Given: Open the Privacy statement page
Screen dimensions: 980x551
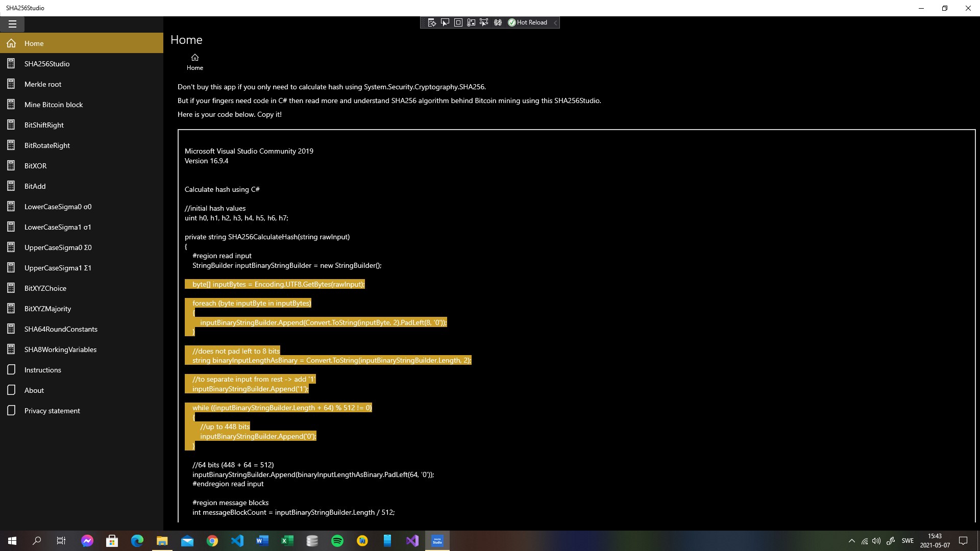Looking at the screenshot, I should (x=53, y=410).
